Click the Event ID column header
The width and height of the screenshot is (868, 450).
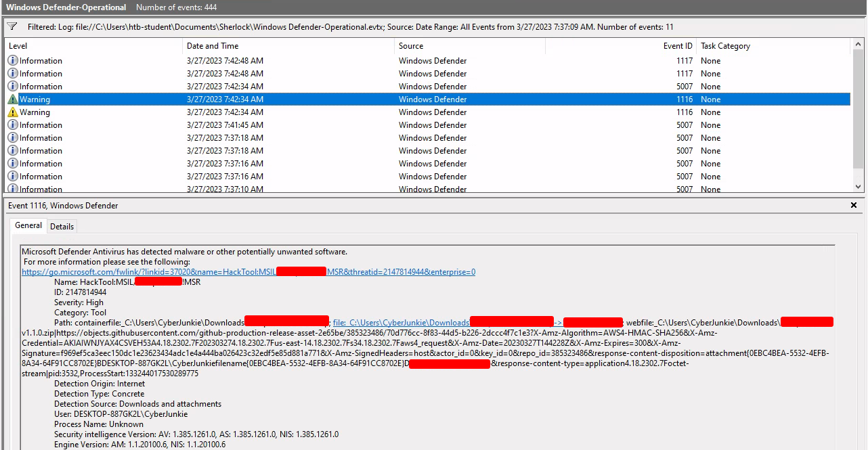[x=678, y=46]
